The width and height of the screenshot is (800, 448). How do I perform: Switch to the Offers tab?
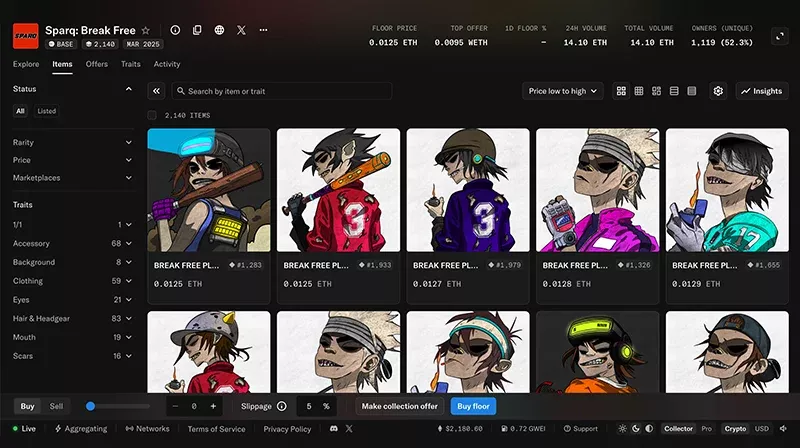coord(97,64)
